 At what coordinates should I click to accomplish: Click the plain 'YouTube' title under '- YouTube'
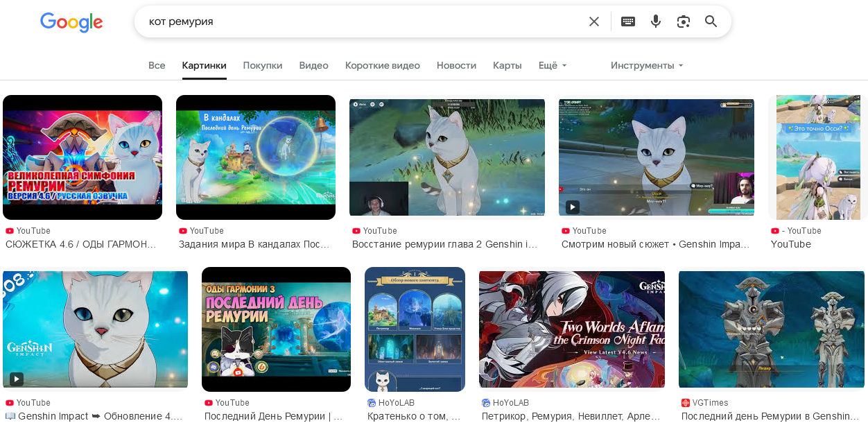coord(791,244)
